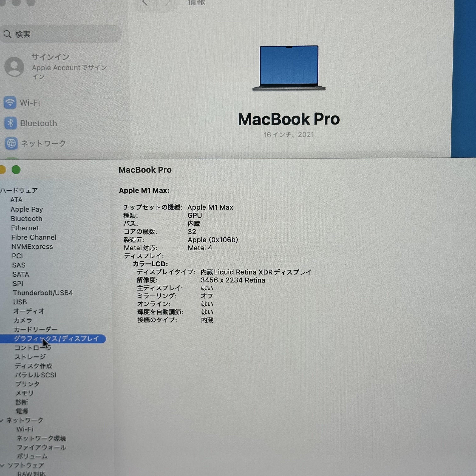The width and height of the screenshot is (476, 476).
Task: Select Thunderbolt/USB4 in hardware list
Action: (x=43, y=293)
